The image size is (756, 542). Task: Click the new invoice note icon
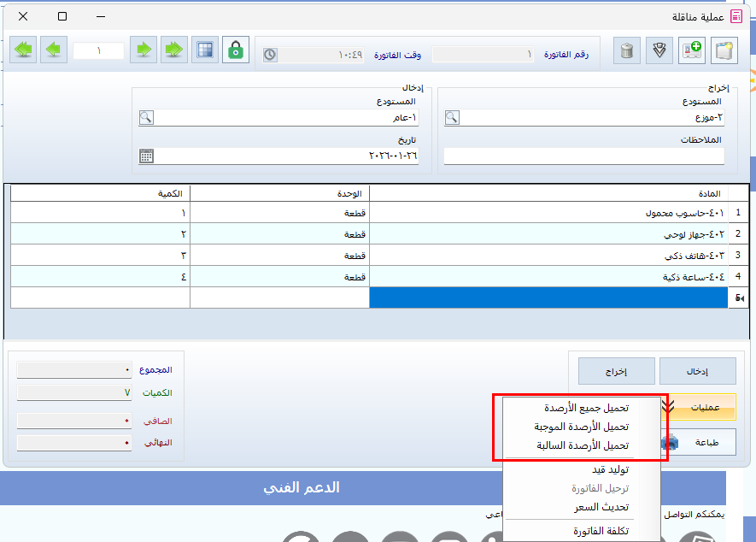coord(724,50)
